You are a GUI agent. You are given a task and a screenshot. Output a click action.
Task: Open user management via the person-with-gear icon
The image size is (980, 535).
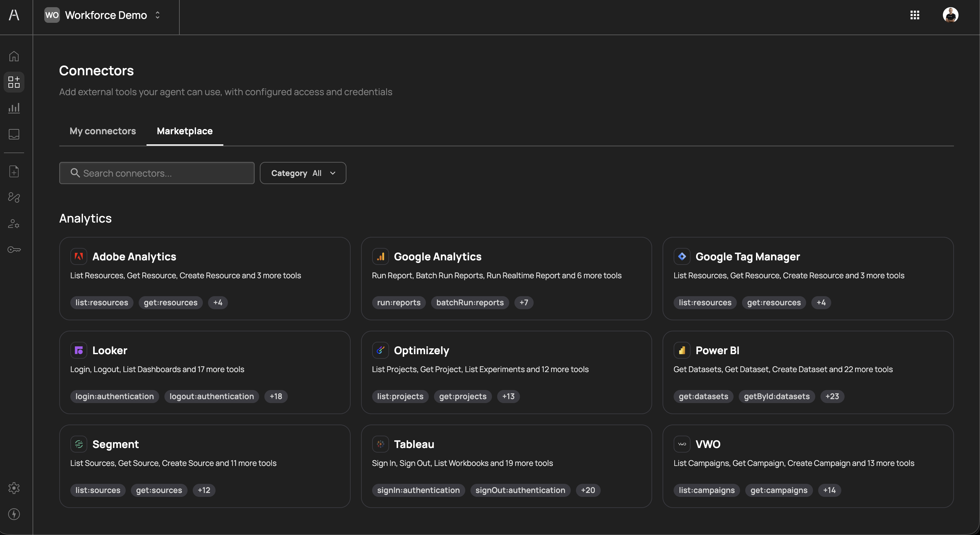click(x=14, y=224)
